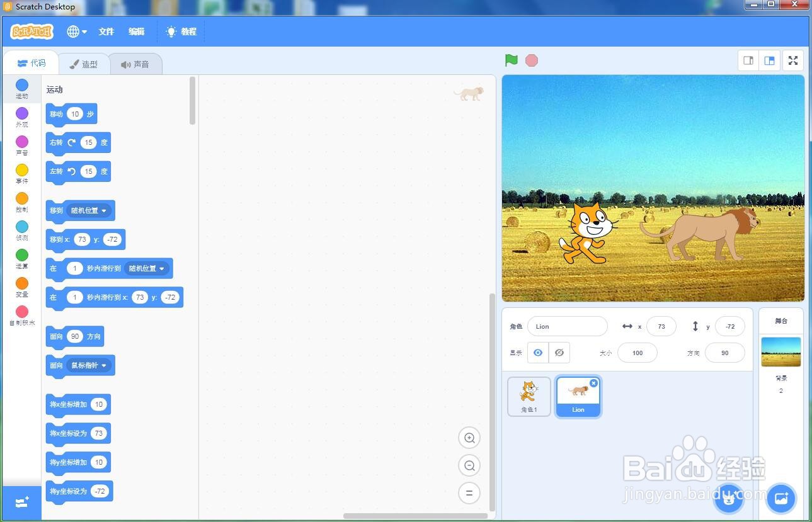Click the block palette vertical scrollbar
812x522 pixels.
pos(192,101)
